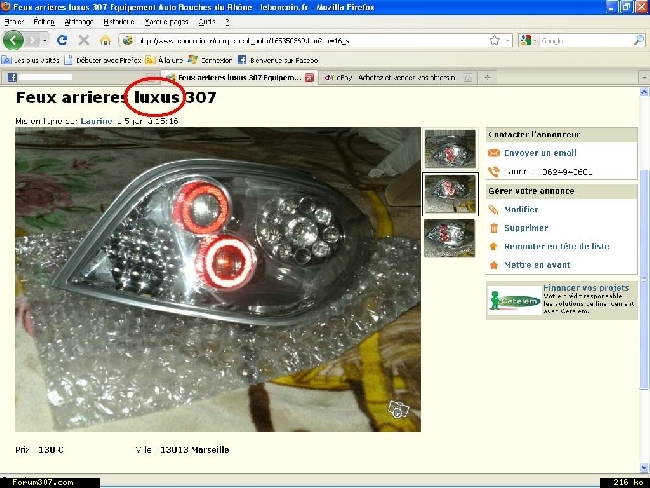The image size is (650, 488).
Task: Click the orange star Mettre en avant icon
Action: coord(494,265)
